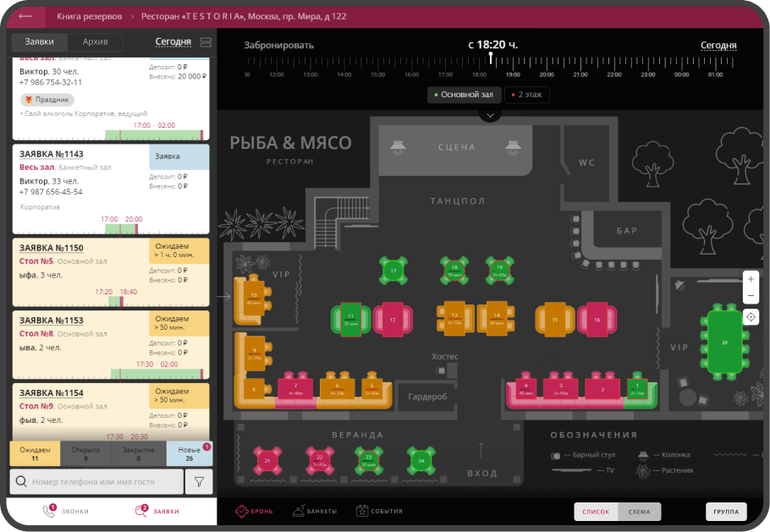770x532 pixels.
Task: Select orange table 6
Action: 338,388
